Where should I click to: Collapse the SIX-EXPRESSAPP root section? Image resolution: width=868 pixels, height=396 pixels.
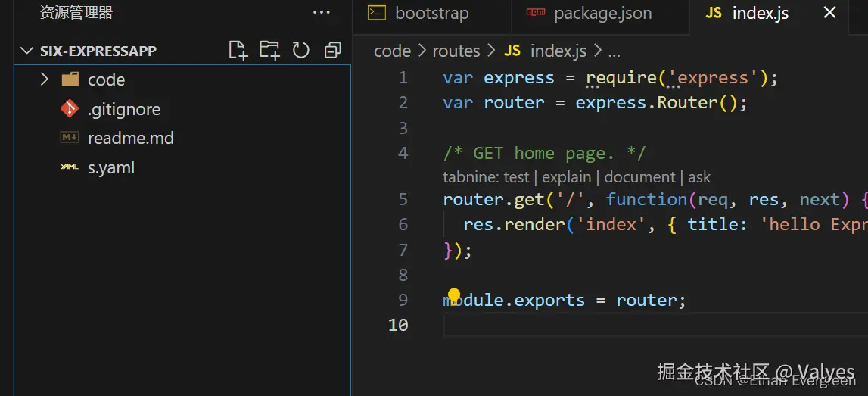(x=26, y=51)
